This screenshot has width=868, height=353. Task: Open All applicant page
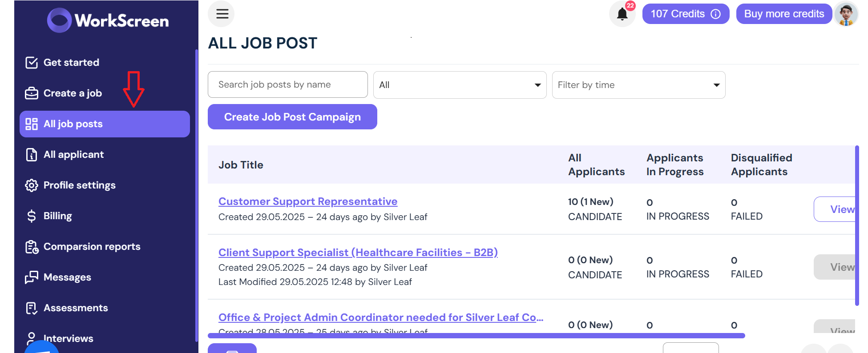(x=105, y=155)
